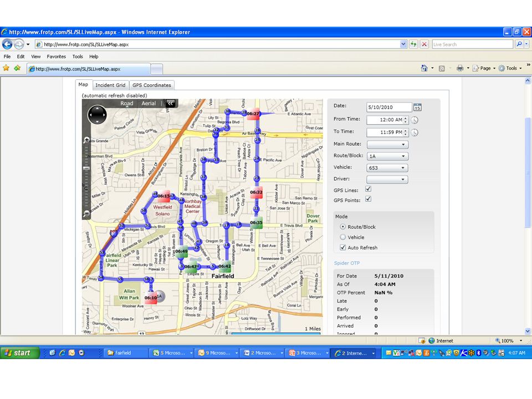This screenshot has height=399, width=532.
Task: Switch map to Road view
Action: click(x=126, y=103)
